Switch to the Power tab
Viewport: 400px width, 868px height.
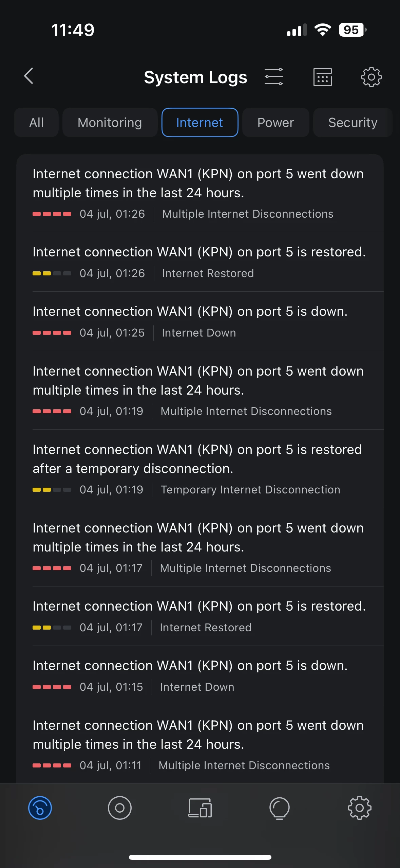pyautogui.click(x=275, y=123)
